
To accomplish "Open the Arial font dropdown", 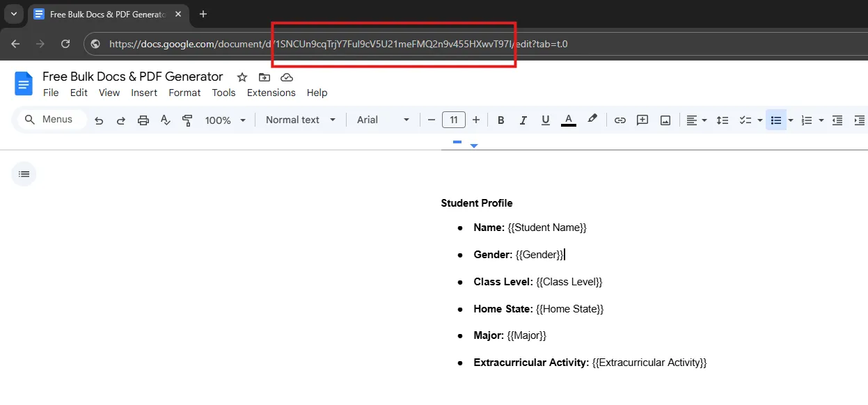I will (383, 120).
